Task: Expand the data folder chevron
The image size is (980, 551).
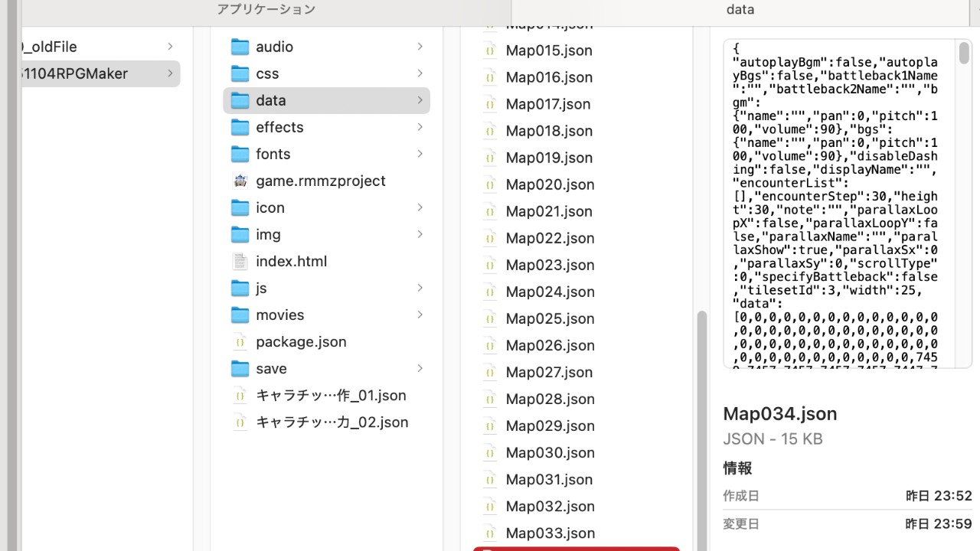Action: coord(420,100)
